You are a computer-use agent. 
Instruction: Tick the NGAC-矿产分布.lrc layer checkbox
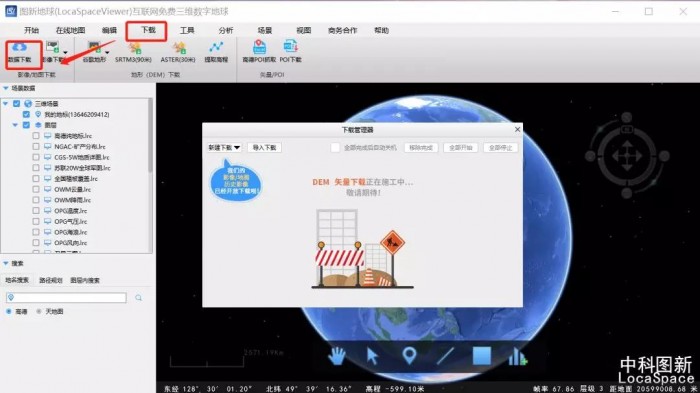[36, 146]
